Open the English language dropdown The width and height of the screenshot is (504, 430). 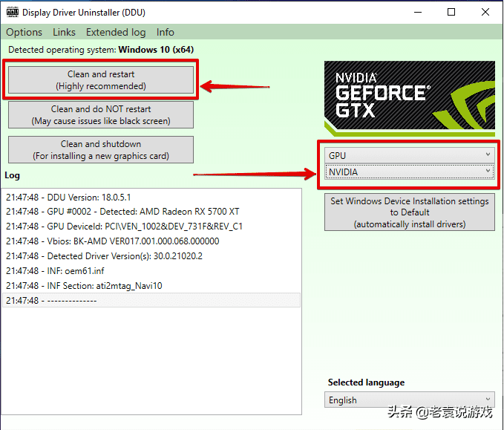click(x=410, y=400)
